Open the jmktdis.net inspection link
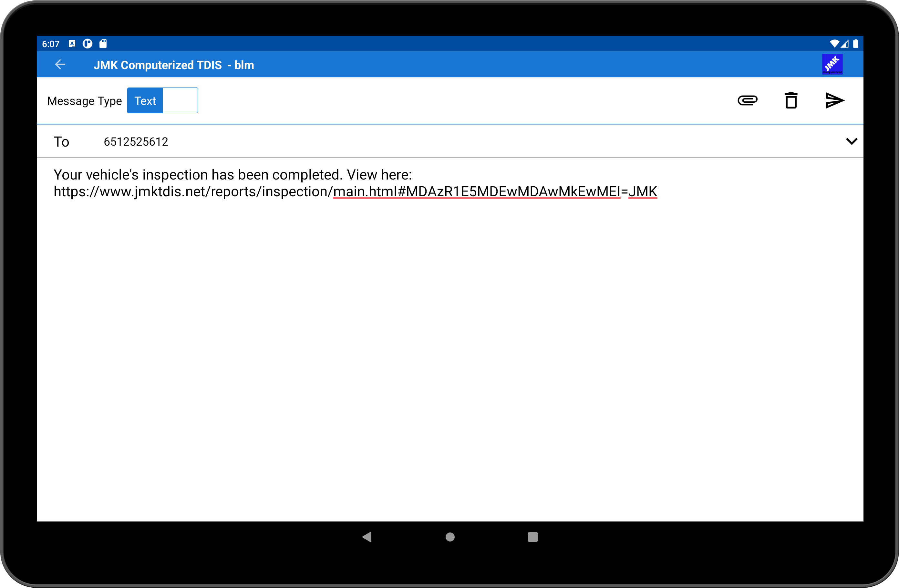The width and height of the screenshot is (899, 588). pyautogui.click(x=355, y=192)
